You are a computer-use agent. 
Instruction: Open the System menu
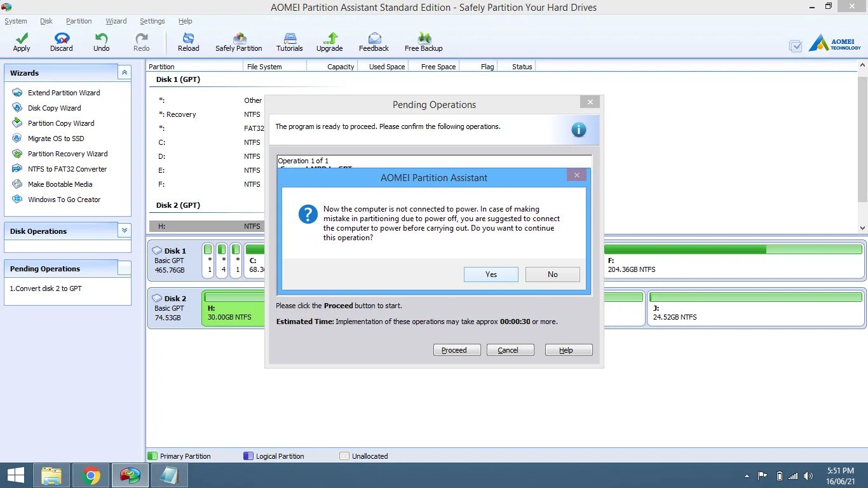[x=16, y=21]
